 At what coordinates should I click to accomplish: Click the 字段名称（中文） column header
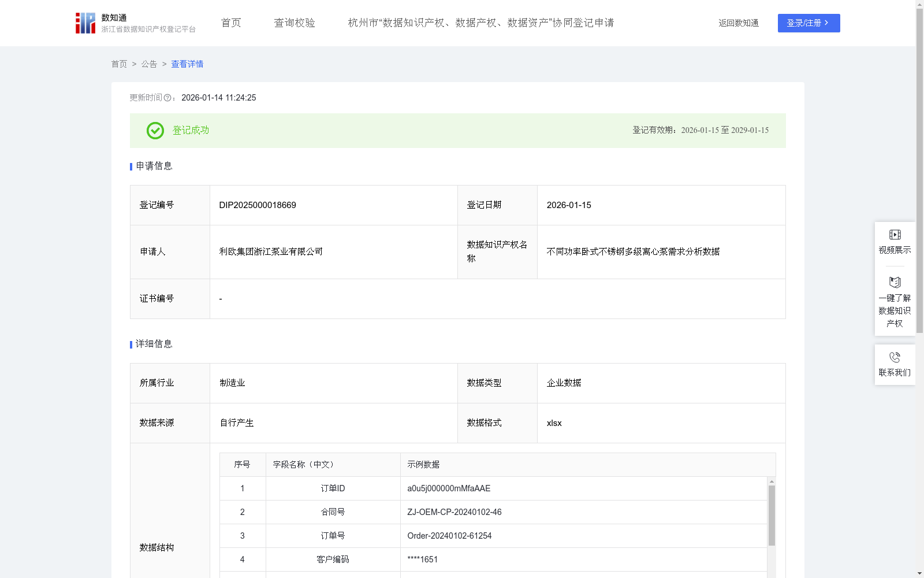(x=333, y=465)
